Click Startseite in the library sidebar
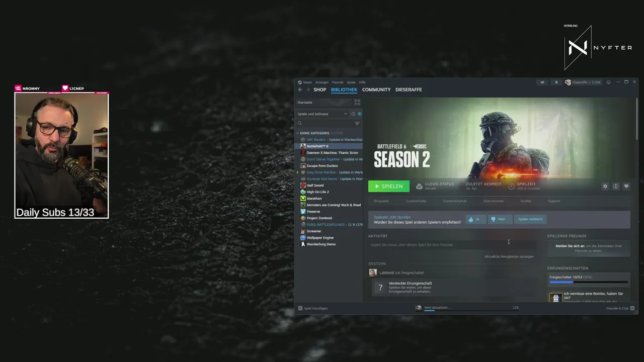644x362 pixels. click(x=305, y=102)
